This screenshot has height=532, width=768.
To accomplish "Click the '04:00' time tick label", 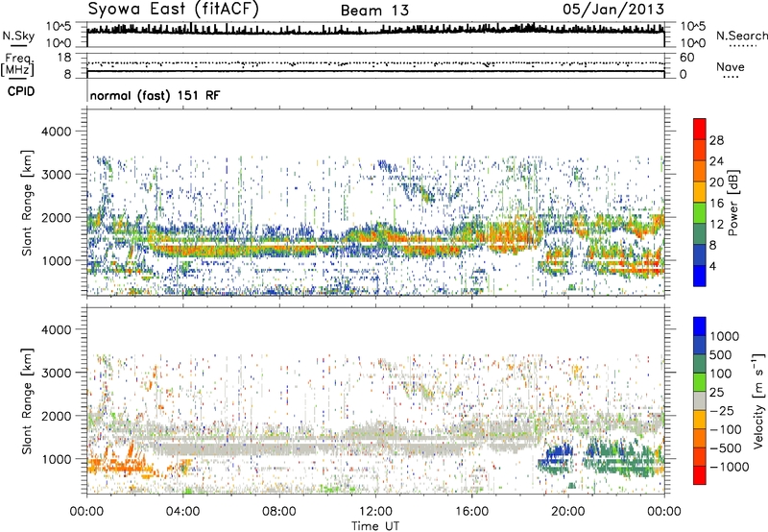I will pos(182,512).
